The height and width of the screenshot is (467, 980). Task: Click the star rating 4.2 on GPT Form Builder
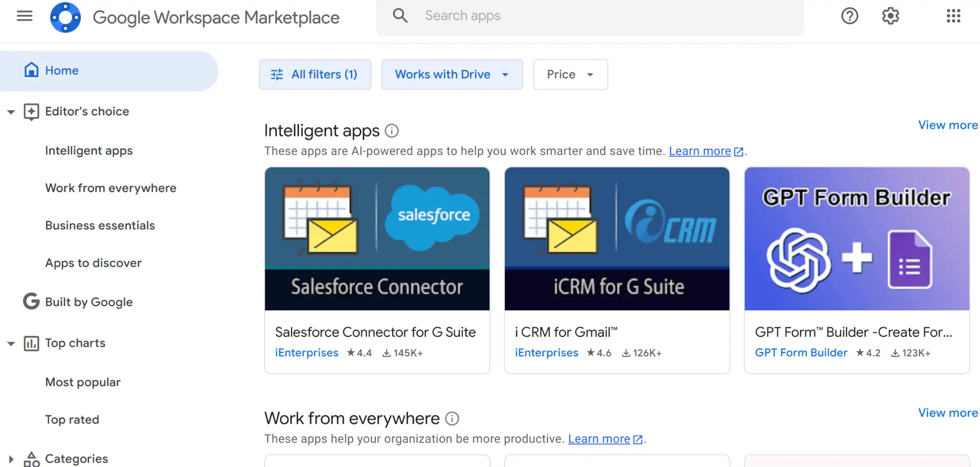868,353
